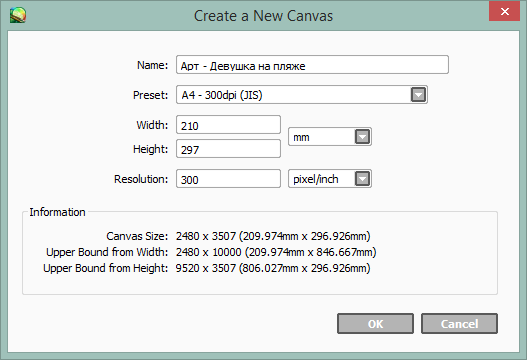
Task: Click the Create a New Canvas title text
Action: (263, 16)
